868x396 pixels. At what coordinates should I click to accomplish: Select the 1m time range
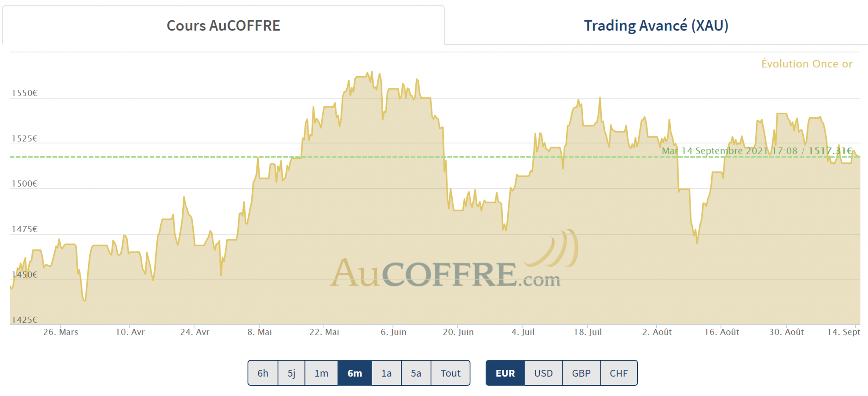[321, 373]
